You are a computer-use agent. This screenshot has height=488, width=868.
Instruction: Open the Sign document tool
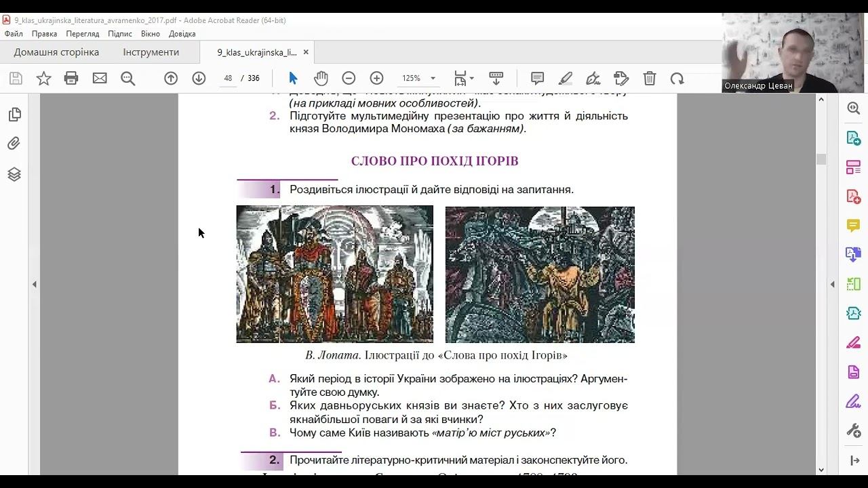593,78
